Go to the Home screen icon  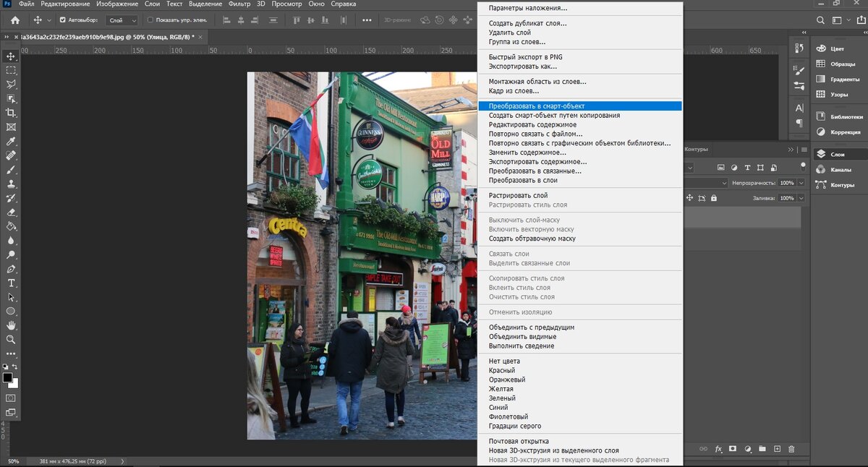[15, 20]
